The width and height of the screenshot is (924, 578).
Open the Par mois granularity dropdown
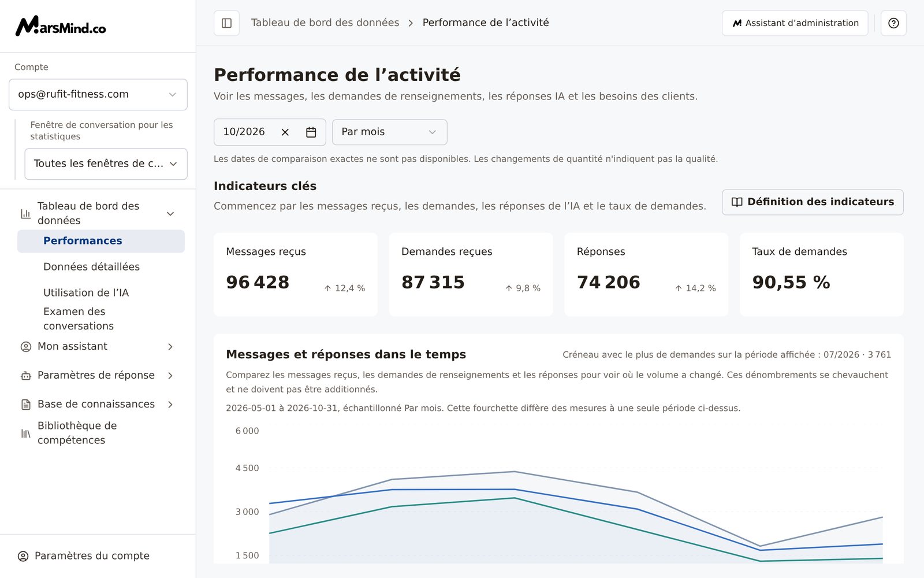[389, 132]
